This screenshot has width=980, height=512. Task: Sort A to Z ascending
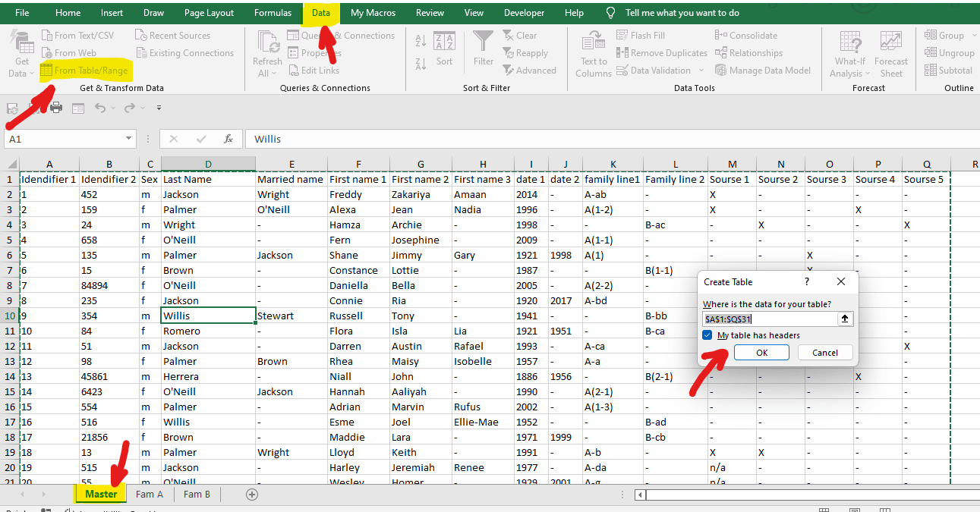coord(421,41)
